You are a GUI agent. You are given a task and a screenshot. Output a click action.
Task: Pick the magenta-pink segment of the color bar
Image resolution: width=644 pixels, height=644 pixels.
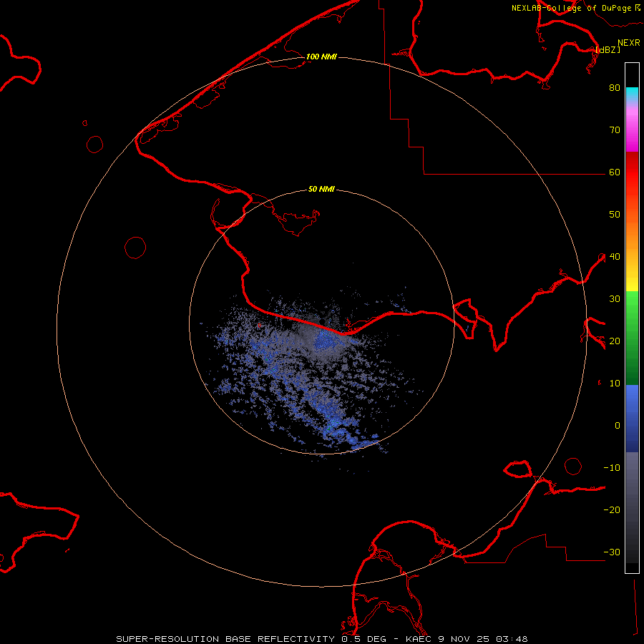(632, 130)
